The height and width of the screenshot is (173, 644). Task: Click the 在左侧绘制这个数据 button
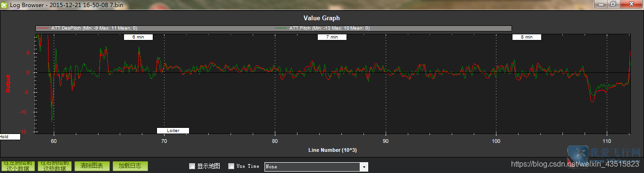pyautogui.click(x=17, y=165)
